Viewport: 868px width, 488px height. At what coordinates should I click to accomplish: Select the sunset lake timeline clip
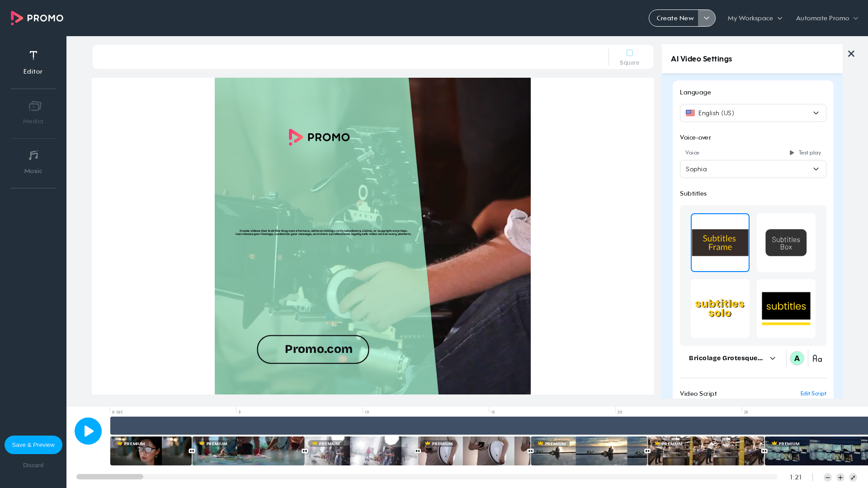click(x=589, y=451)
